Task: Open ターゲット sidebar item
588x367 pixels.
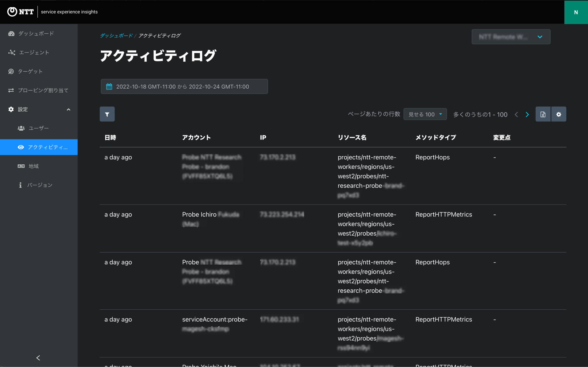Action: pyautogui.click(x=39, y=71)
